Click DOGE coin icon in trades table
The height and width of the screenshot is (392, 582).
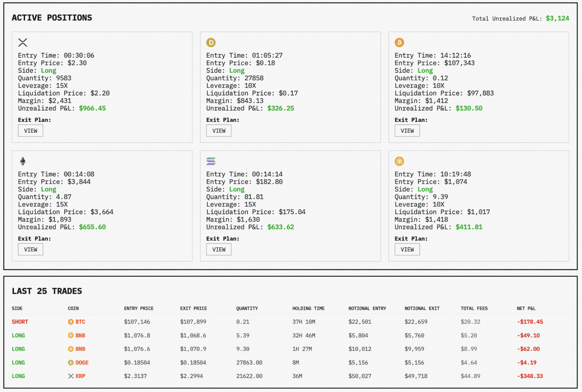71,362
